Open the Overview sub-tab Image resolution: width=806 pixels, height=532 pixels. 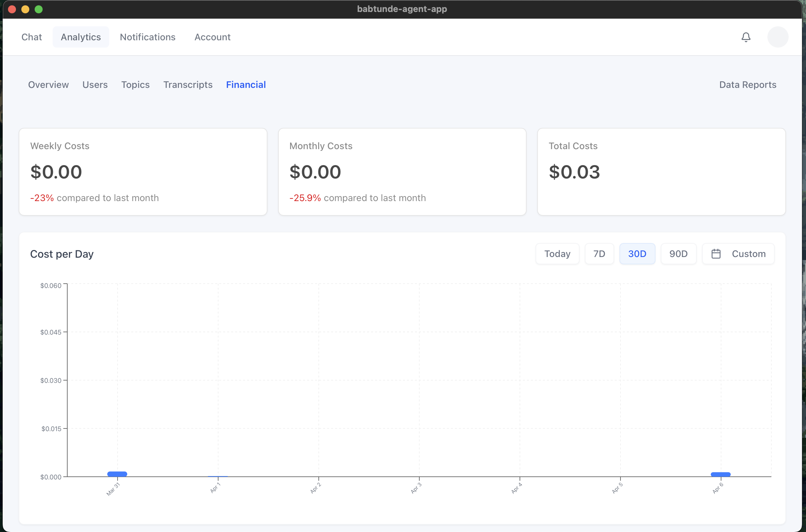pos(48,85)
